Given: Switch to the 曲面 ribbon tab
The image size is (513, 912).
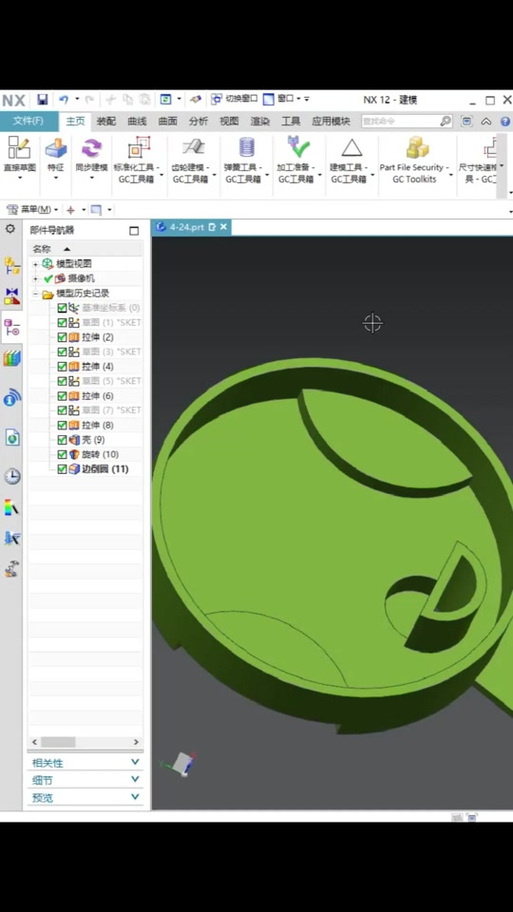Looking at the screenshot, I should [x=168, y=121].
